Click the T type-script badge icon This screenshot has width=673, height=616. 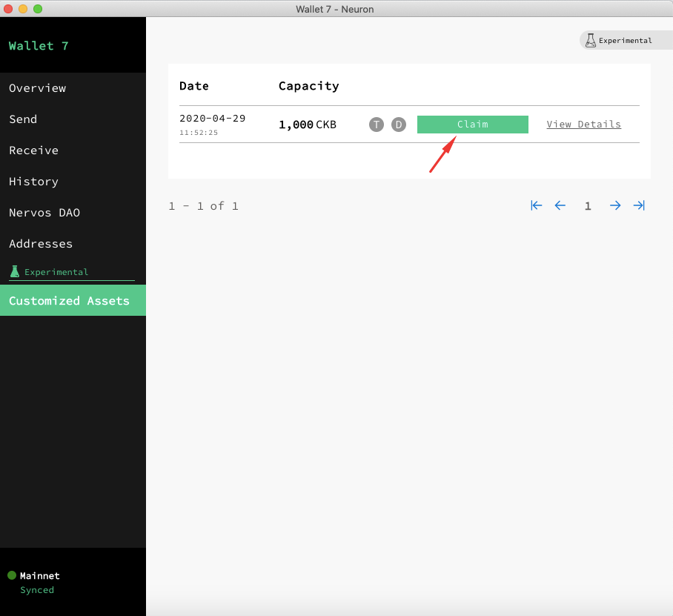tap(377, 125)
